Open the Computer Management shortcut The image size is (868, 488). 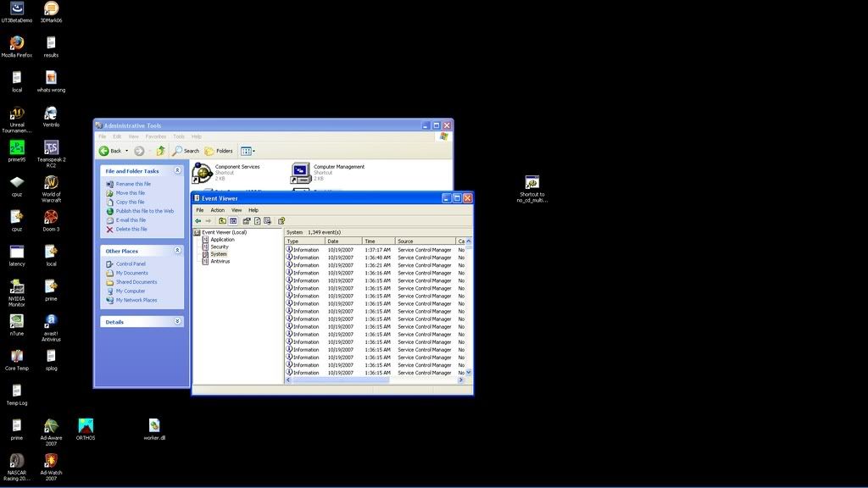coord(301,173)
